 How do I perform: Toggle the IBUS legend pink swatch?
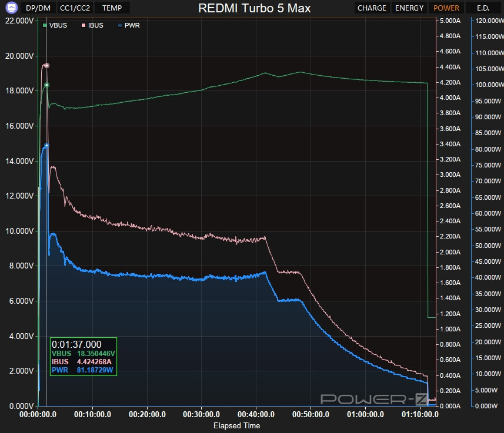pyautogui.click(x=84, y=25)
